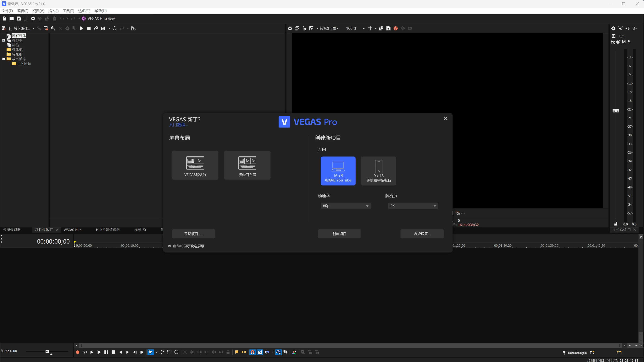Toggle dim output on master bus

point(628,29)
